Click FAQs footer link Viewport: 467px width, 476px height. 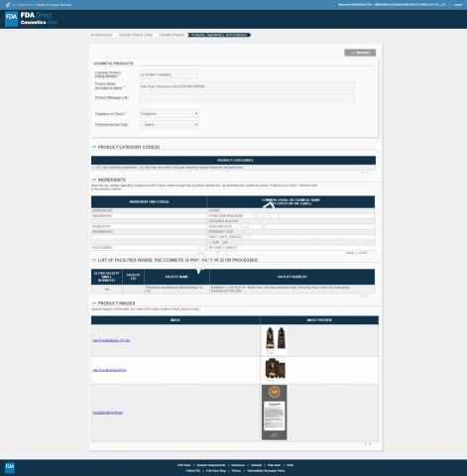[x=290, y=465]
